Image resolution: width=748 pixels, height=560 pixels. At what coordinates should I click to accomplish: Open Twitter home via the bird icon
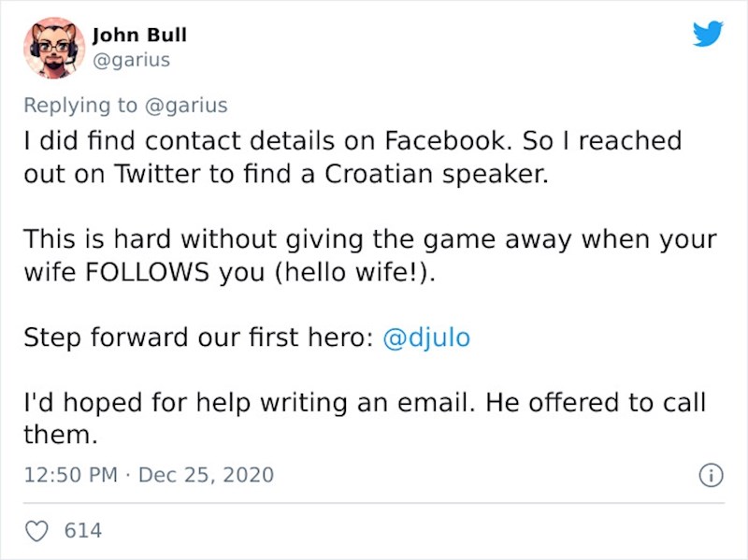(x=710, y=34)
